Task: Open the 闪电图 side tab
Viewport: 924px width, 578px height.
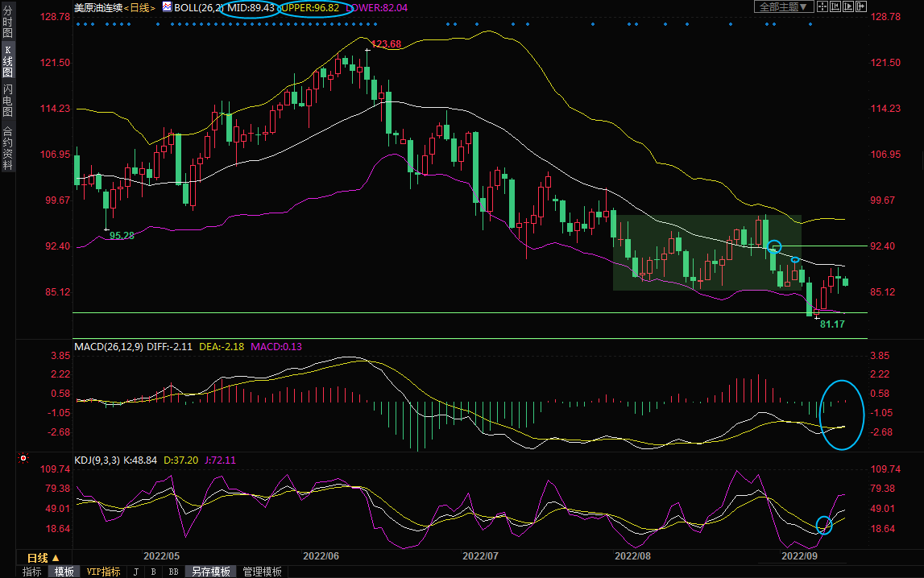Action: pyautogui.click(x=7, y=100)
